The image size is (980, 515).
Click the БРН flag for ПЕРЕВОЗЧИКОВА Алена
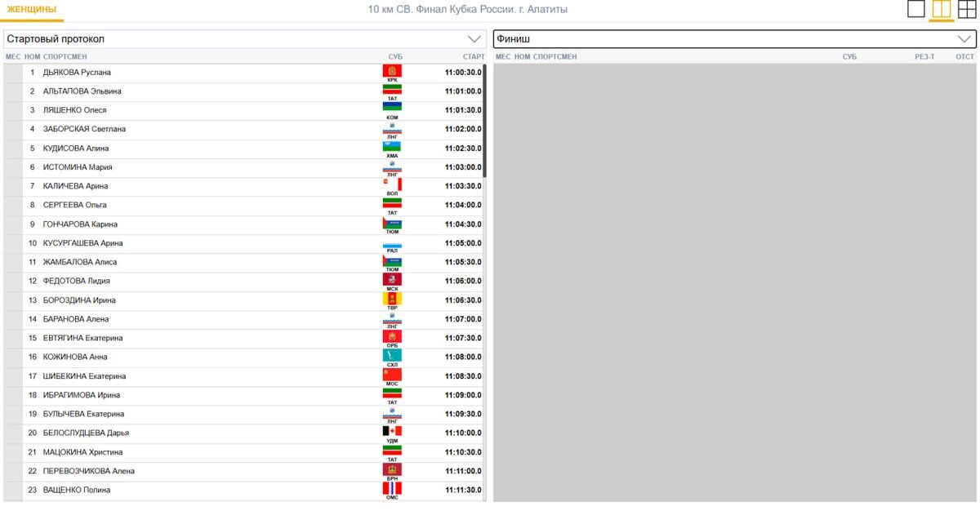click(x=392, y=469)
